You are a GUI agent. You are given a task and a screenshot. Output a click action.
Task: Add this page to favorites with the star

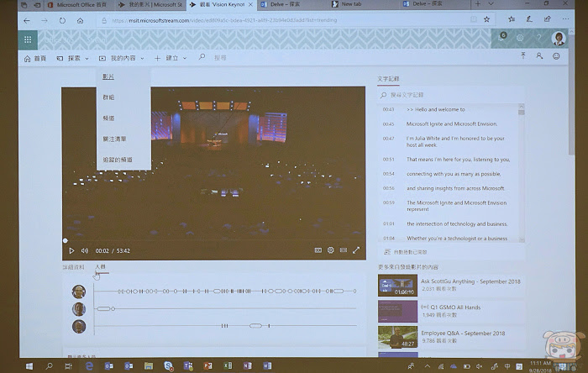486,19
